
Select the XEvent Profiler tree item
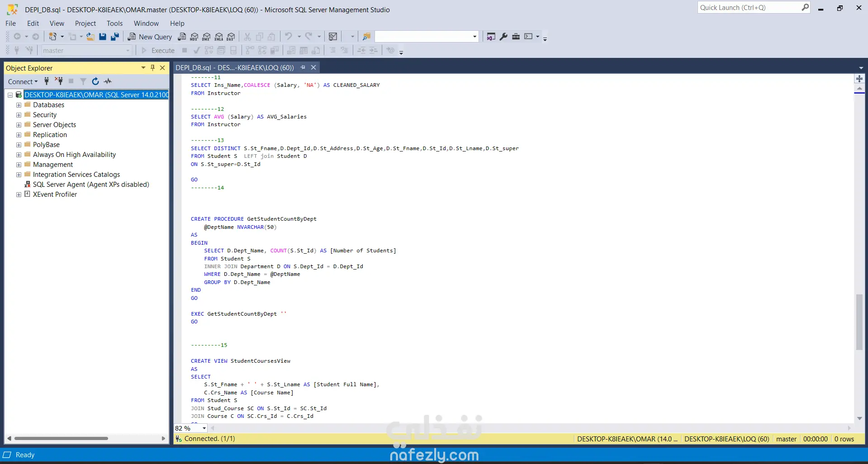point(55,194)
